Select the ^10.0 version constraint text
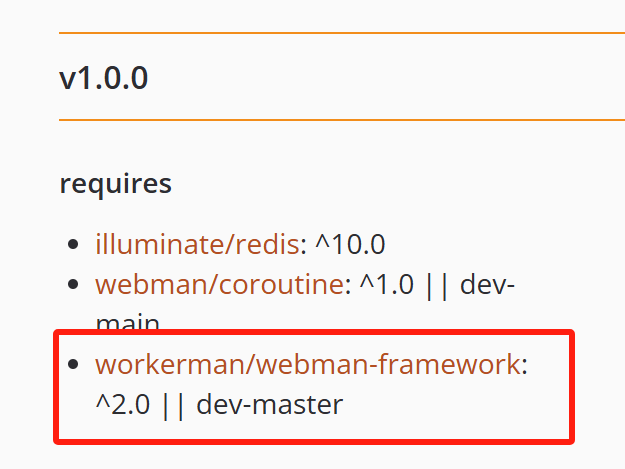This screenshot has width=625, height=469. click(350, 244)
